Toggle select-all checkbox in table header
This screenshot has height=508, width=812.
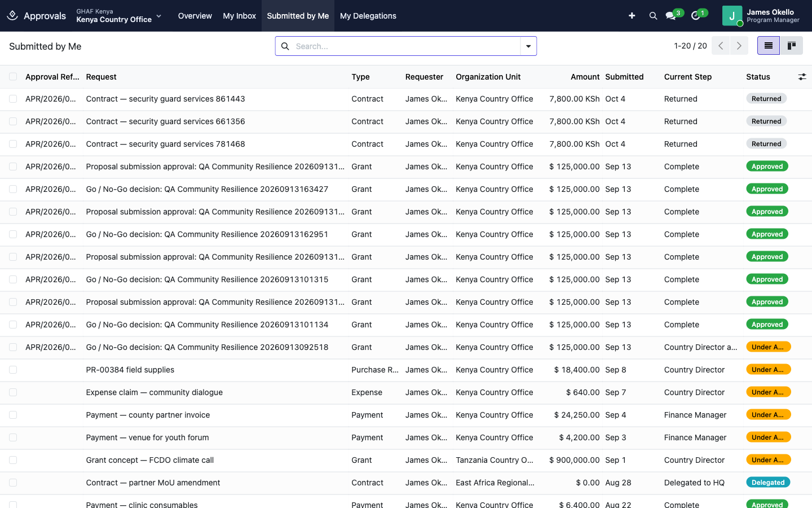tap(13, 77)
